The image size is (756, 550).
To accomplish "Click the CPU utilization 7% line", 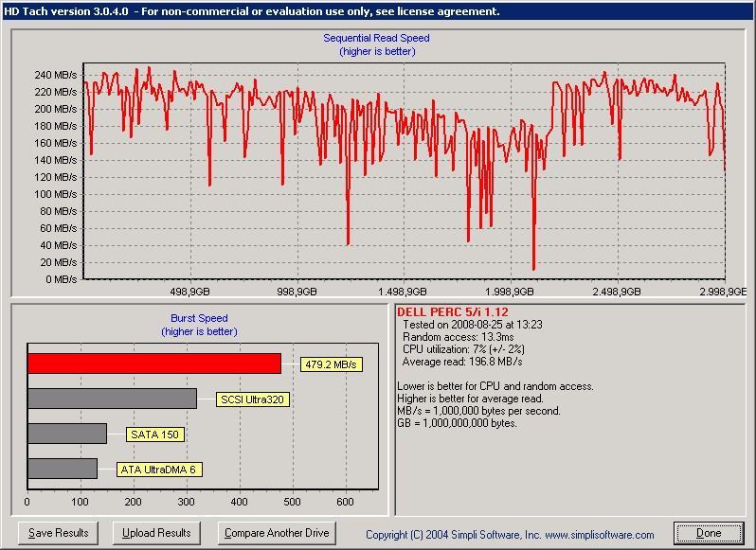I will pos(463,349).
